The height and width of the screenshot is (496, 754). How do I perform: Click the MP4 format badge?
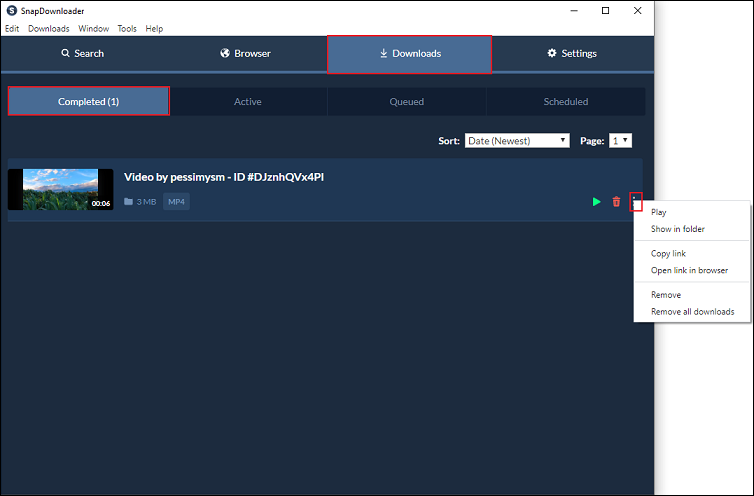tap(176, 202)
